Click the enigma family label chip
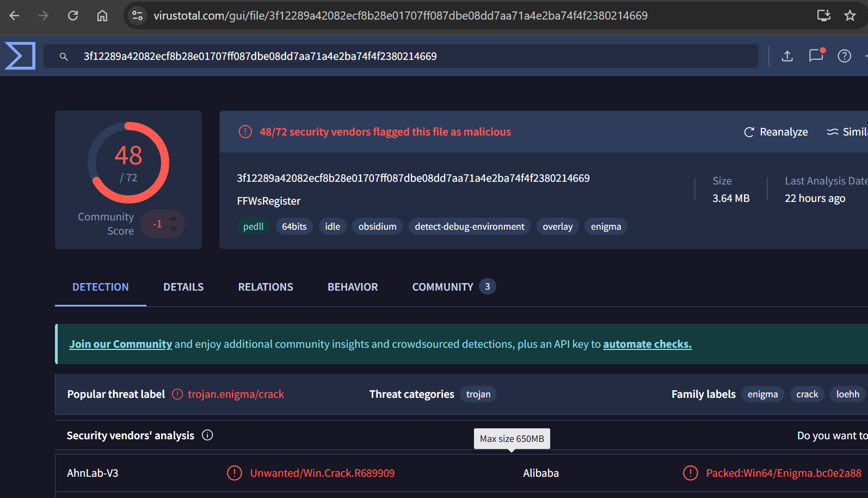The width and height of the screenshot is (868, 498). coord(763,394)
